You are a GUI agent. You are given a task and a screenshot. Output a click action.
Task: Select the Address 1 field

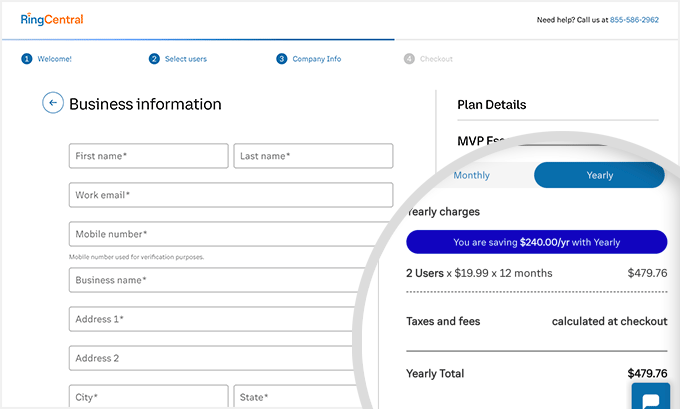(x=211, y=319)
